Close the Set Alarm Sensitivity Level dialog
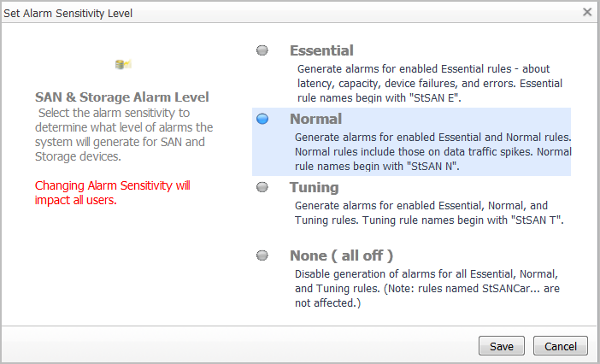Screen dimensions: 600x364 coord(587,12)
